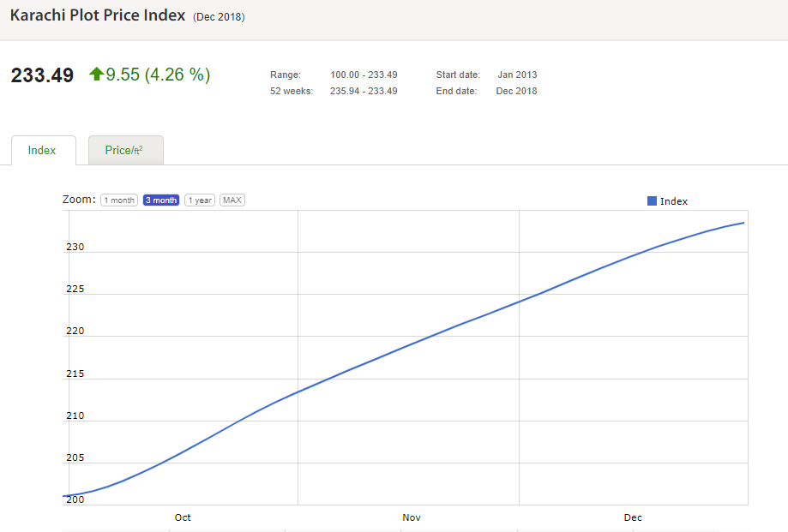Click the Karachi Plot Price Index title
Image resolution: width=788 pixels, height=532 pixels.
(x=98, y=16)
